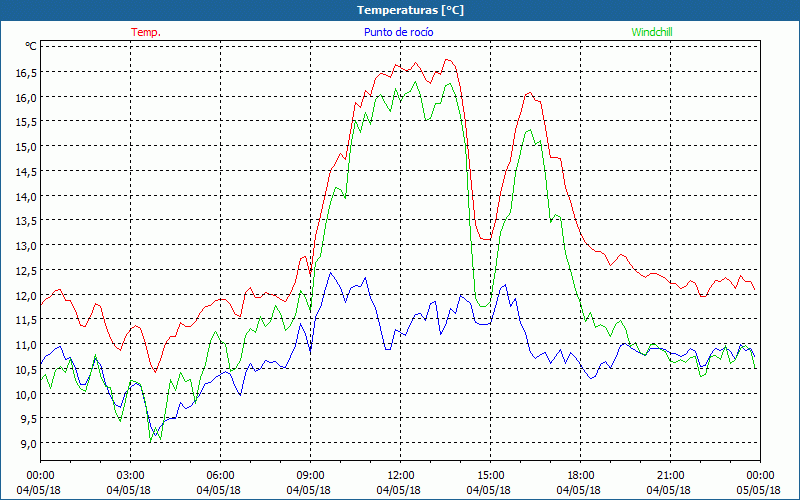Click the 15,0 y-axis value

pos(26,147)
